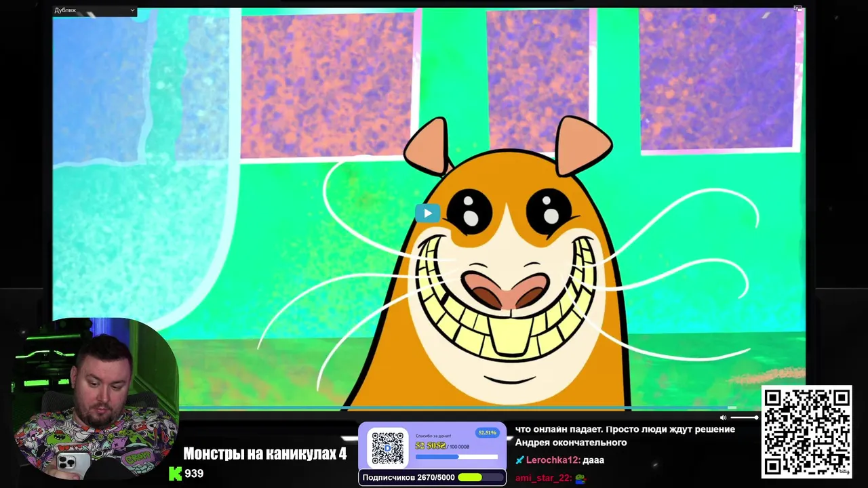This screenshot has height=488, width=868.
Task: Click the green subscriber goal progress bar
Action: [479, 477]
